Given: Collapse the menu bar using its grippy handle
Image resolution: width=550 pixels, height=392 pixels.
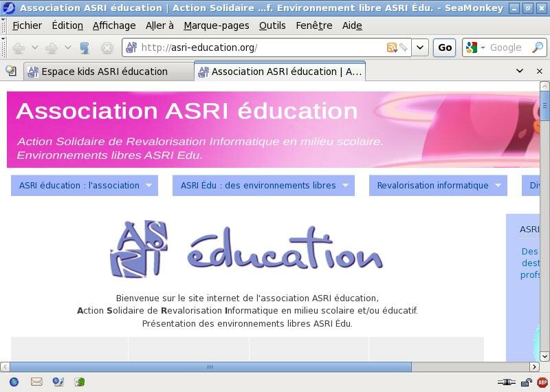Looking at the screenshot, I should click(x=3, y=25).
